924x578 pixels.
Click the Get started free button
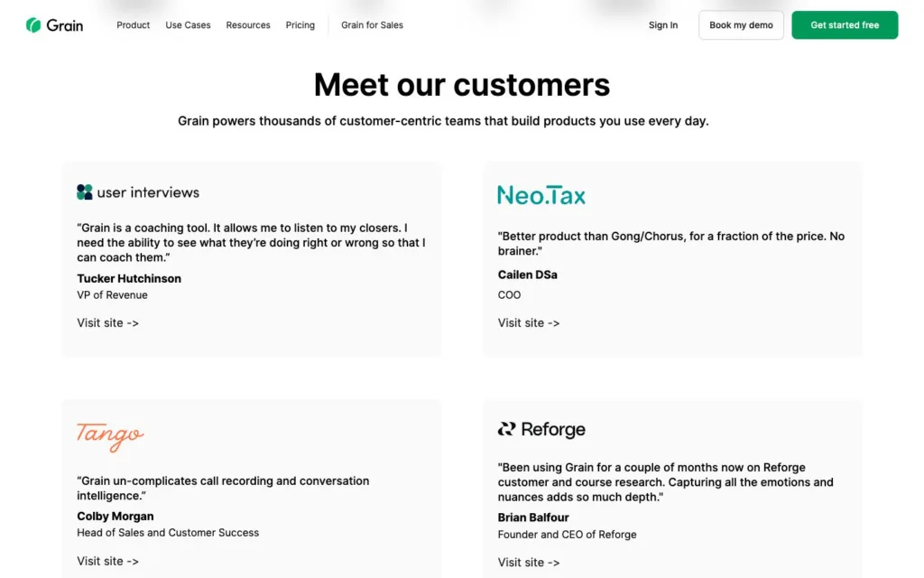click(x=845, y=24)
